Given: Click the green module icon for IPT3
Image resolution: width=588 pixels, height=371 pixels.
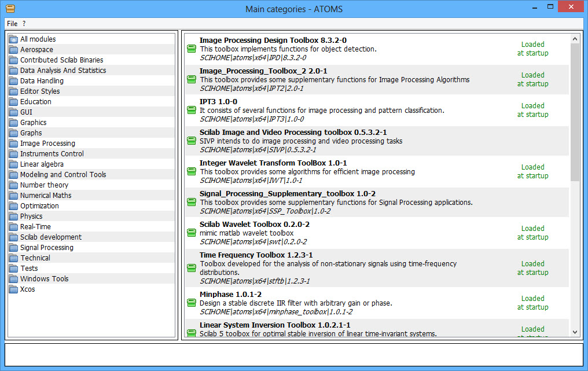Looking at the screenshot, I should (192, 110).
